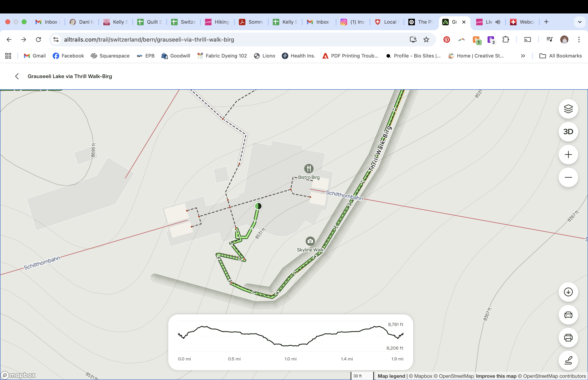The height and width of the screenshot is (380, 588).
Task: Open the Map legend link
Action: coord(391,376)
